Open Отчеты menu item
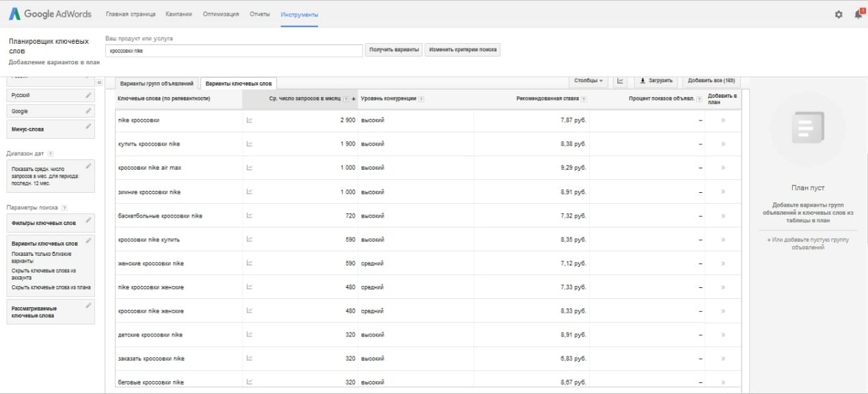The height and width of the screenshot is (394, 868). click(x=260, y=14)
